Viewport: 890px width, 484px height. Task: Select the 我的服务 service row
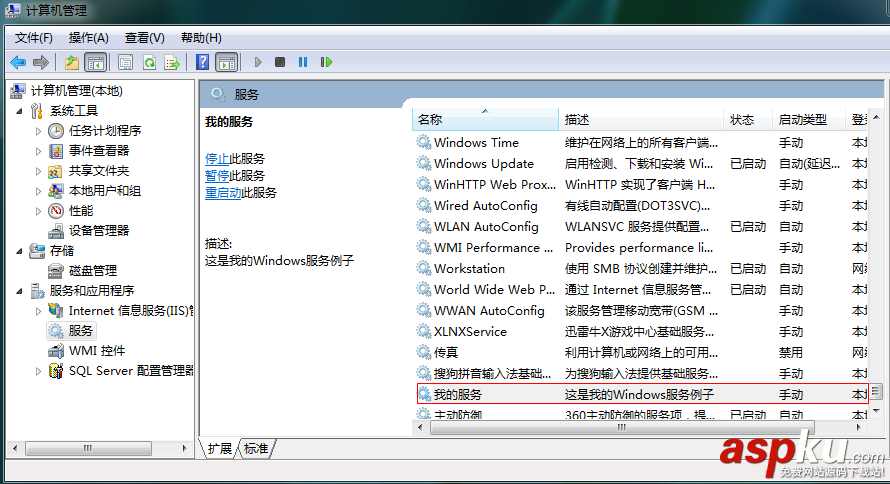pos(641,394)
